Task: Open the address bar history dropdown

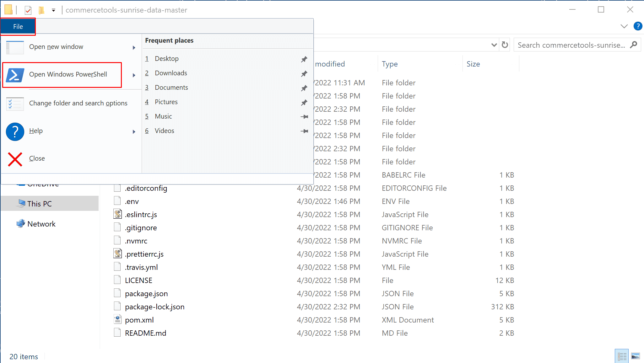Action: tap(494, 45)
